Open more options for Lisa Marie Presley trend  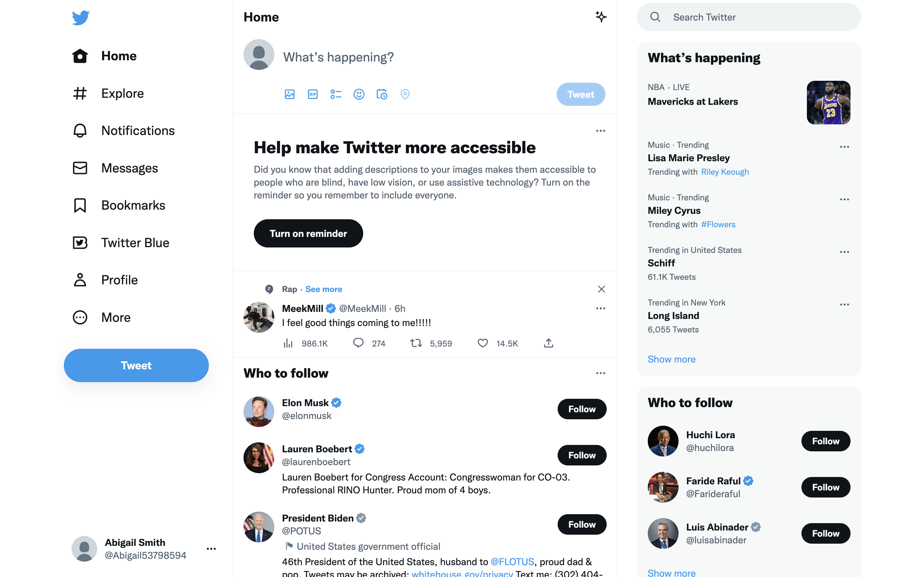point(844,147)
